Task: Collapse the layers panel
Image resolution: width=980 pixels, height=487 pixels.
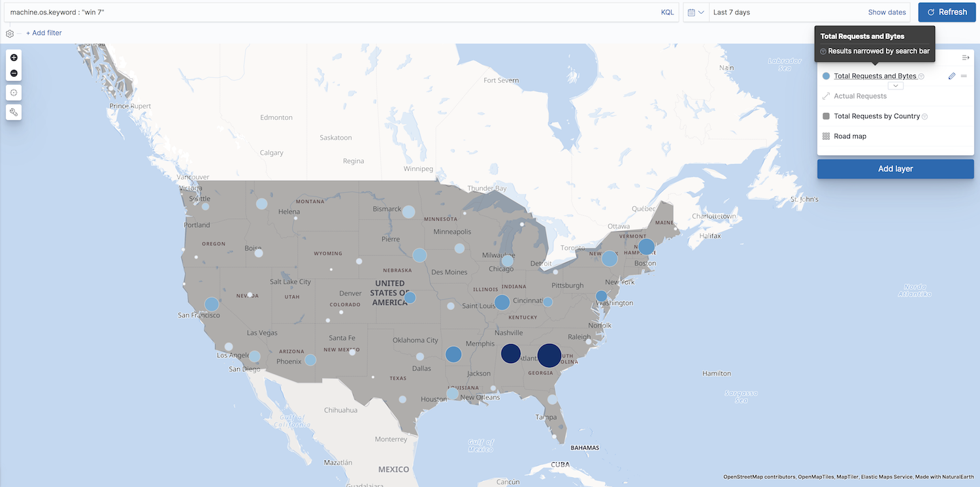Action: click(x=965, y=57)
